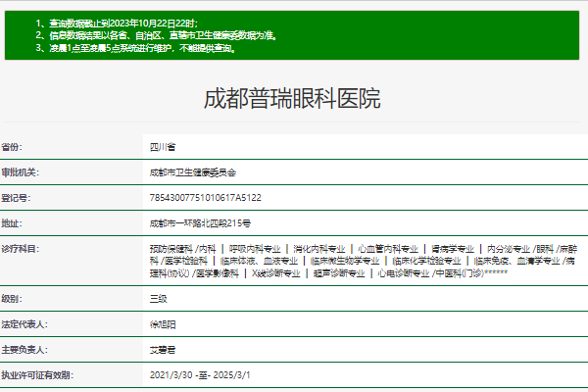588x392 pixels.
Task: Click 肾病学专业 in the department list
Action: click(453, 249)
